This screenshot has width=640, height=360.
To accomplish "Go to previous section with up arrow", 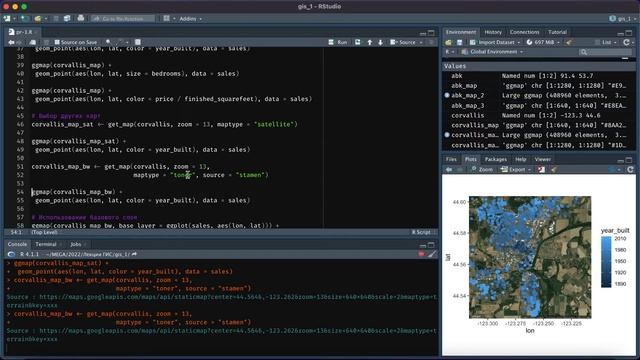I will [x=369, y=42].
